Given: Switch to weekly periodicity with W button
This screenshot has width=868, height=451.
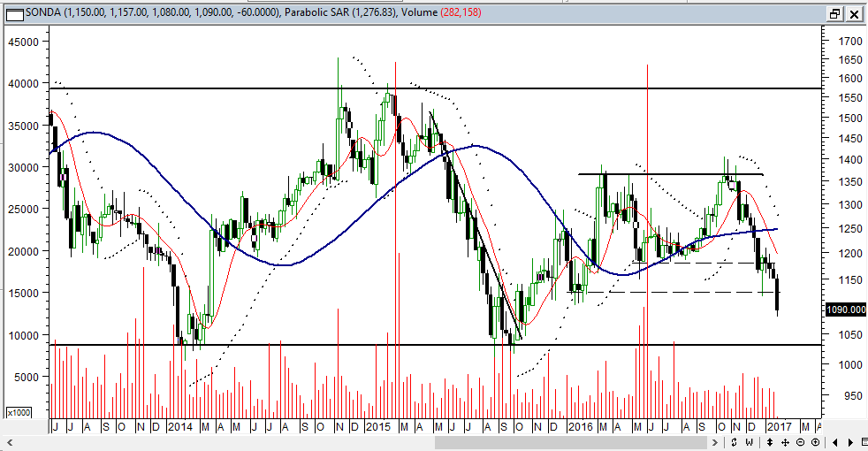Looking at the screenshot, I should [749, 442].
